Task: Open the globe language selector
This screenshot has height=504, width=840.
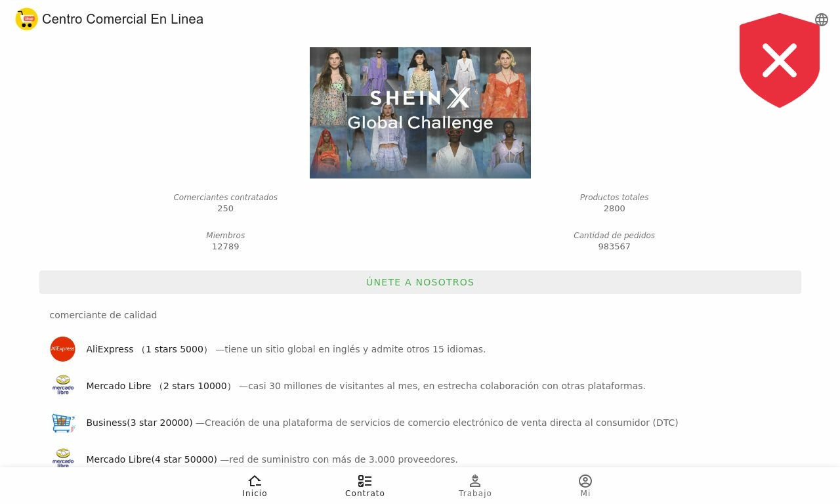Action: point(822,20)
